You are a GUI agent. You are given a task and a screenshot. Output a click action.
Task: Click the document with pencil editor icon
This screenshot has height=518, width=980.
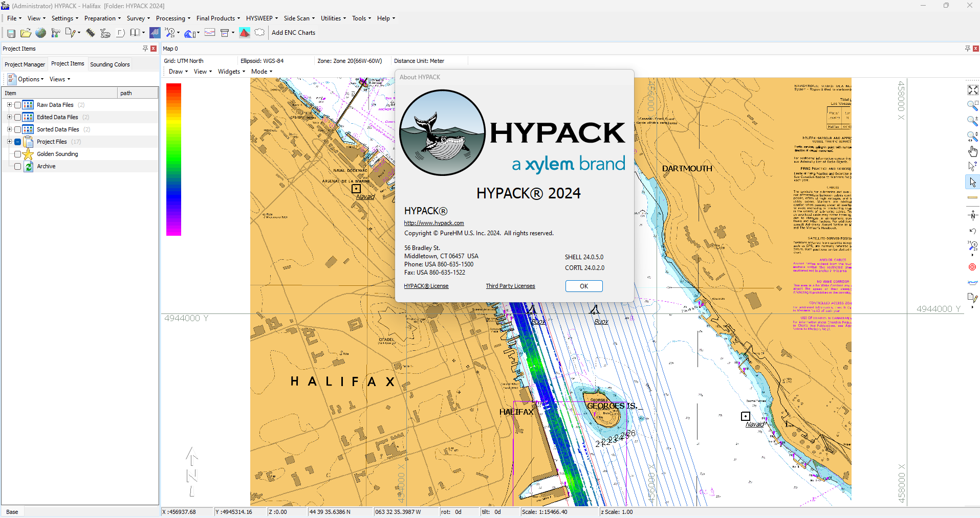(71, 33)
